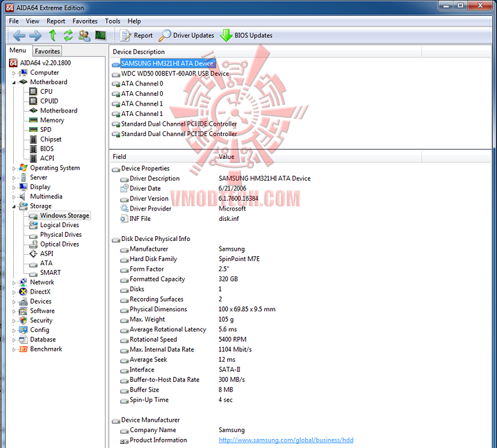
Task: Click the Benchmark icon in tree
Action: coord(23,349)
